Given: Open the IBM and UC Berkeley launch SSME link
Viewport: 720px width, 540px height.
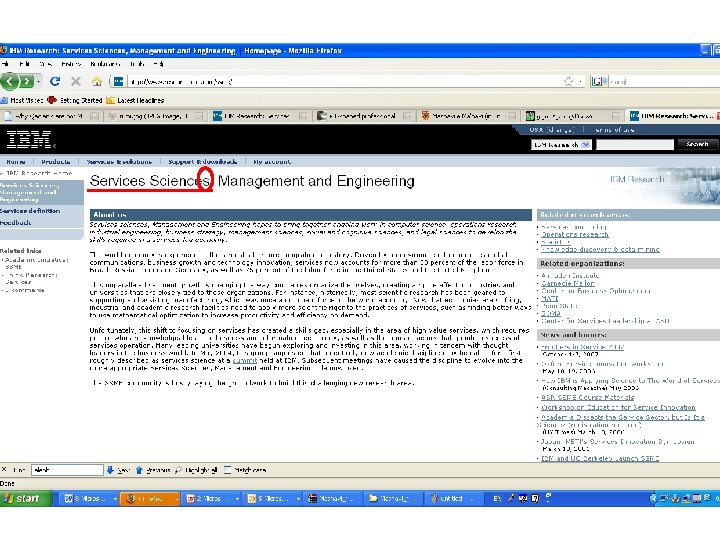Looking at the screenshot, I should (600, 458).
